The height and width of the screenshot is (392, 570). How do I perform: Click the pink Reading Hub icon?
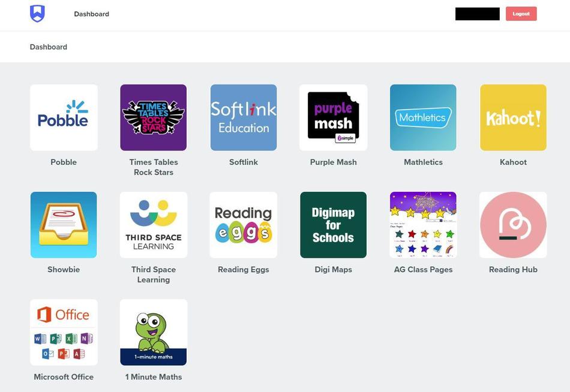[x=513, y=225]
